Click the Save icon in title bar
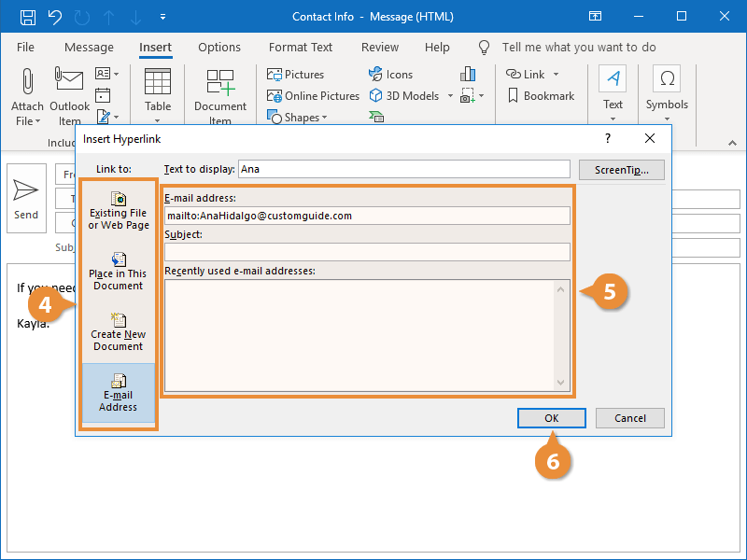Screen dimensions: 747x560 click(x=28, y=17)
